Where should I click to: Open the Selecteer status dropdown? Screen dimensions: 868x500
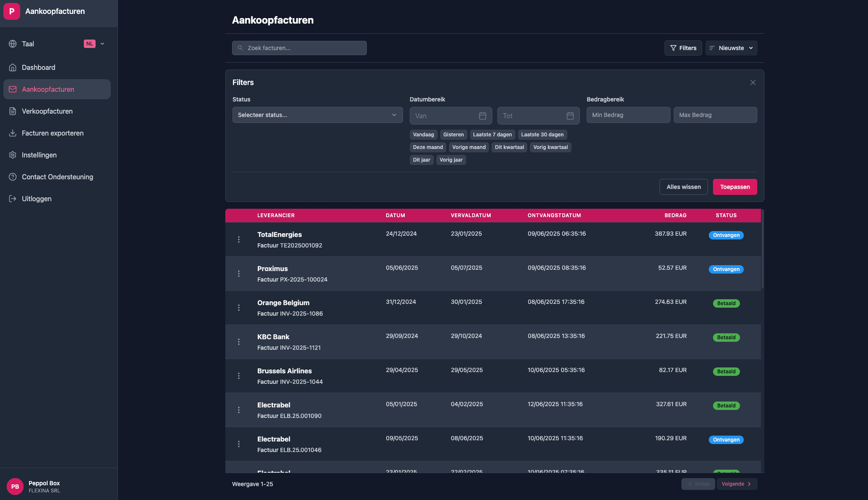(318, 115)
